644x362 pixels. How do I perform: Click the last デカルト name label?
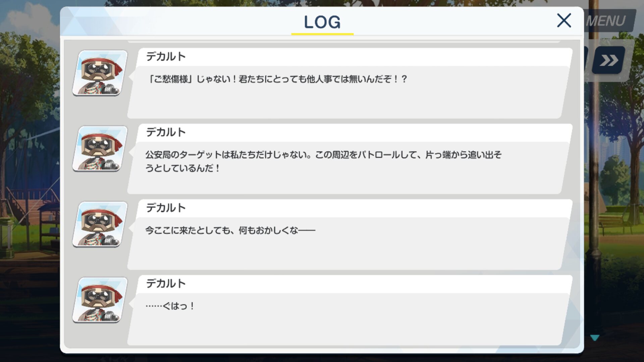coord(166,284)
